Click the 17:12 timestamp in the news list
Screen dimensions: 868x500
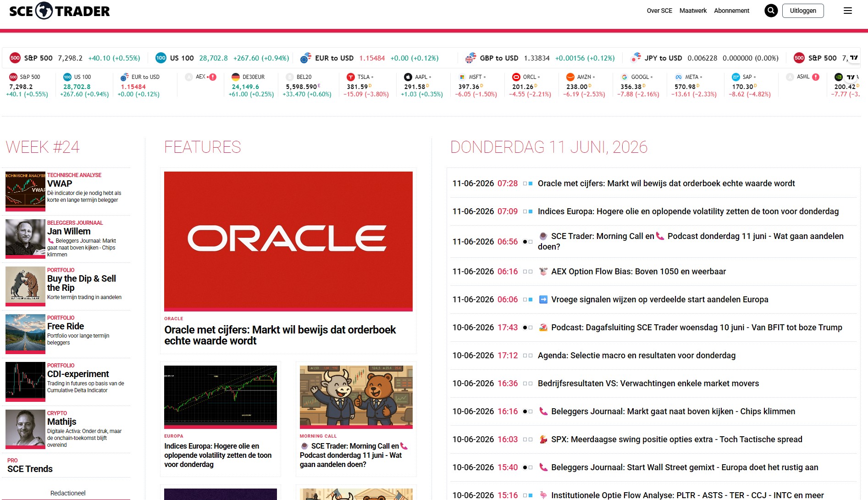tap(508, 356)
